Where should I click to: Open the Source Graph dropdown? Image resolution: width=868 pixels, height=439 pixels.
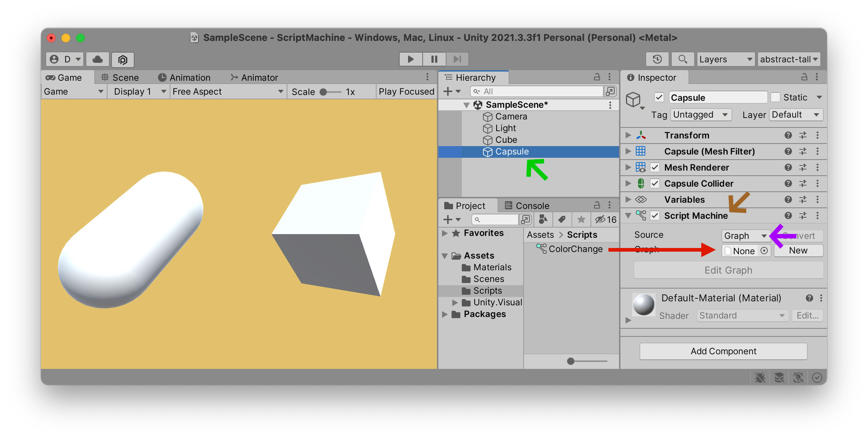click(744, 236)
